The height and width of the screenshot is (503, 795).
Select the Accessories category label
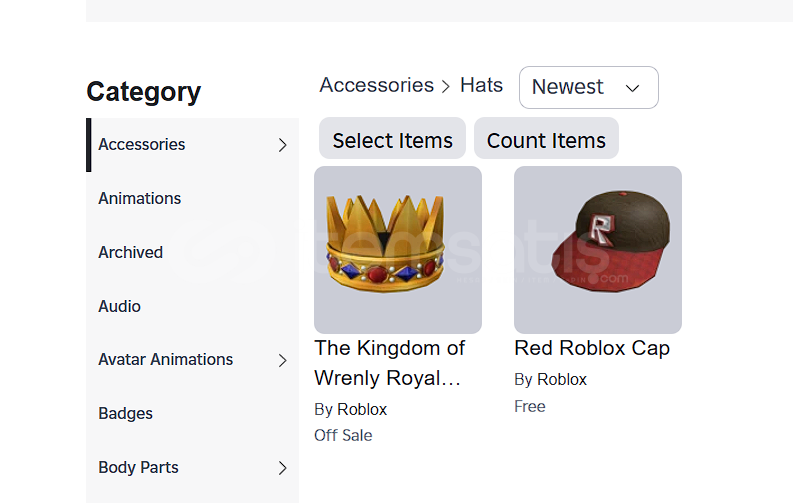pyautogui.click(x=142, y=144)
